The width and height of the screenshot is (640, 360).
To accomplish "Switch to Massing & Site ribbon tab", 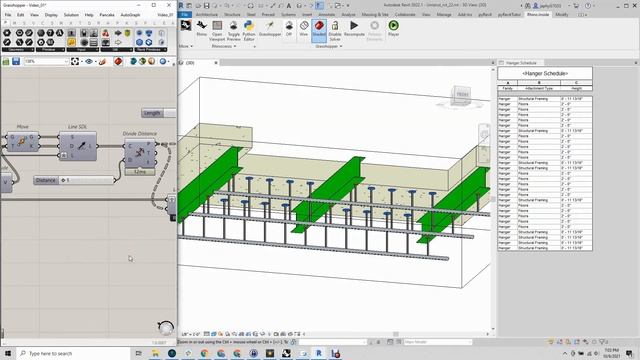I will [x=375, y=14].
